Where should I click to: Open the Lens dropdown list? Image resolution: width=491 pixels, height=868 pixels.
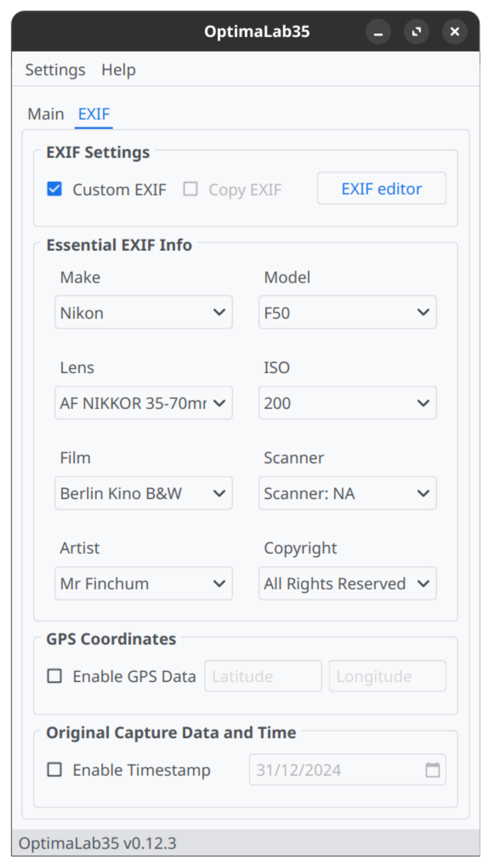[x=143, y=403]
